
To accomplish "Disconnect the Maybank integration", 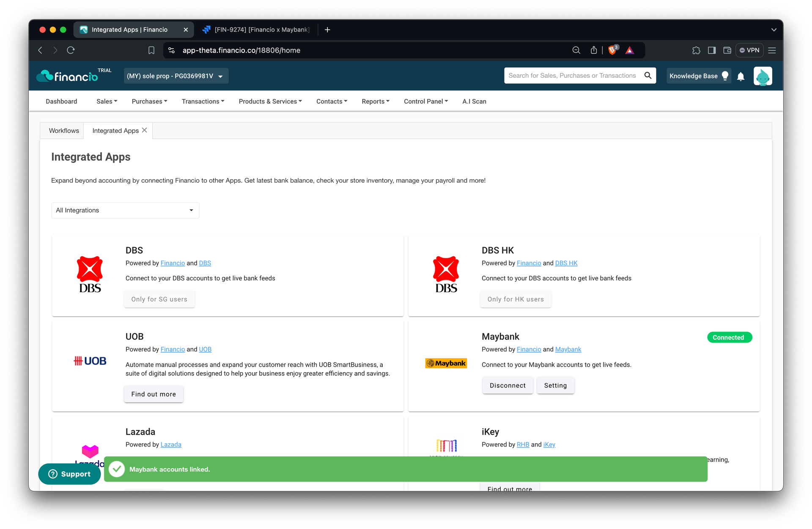I will pyautogui.click(x=507, y=386).
